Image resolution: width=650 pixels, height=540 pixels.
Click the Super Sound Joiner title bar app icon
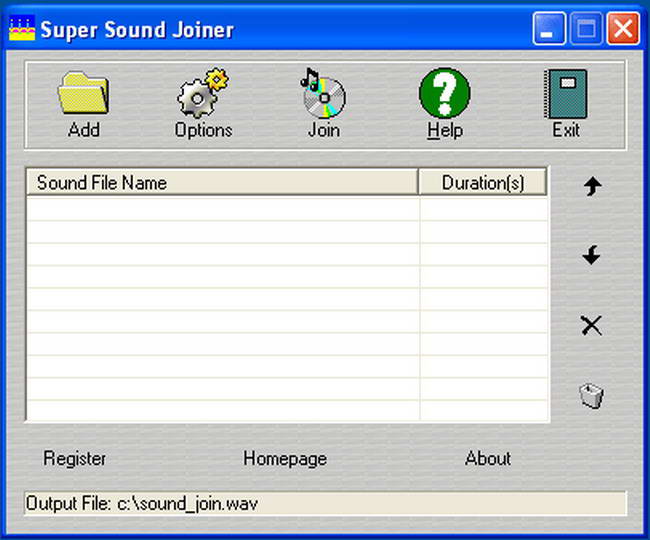click(22, 29)
